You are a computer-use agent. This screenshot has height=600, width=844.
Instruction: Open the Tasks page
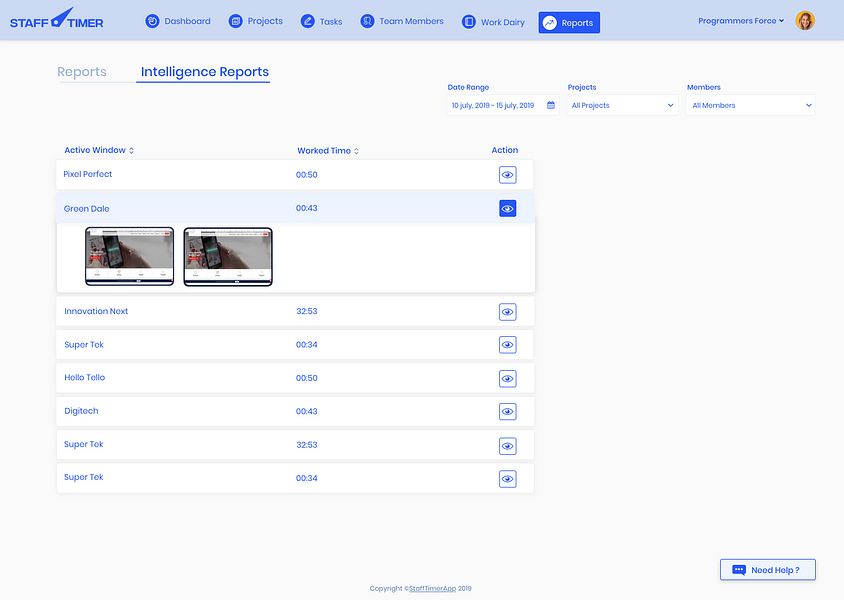(x=321, y=22)
